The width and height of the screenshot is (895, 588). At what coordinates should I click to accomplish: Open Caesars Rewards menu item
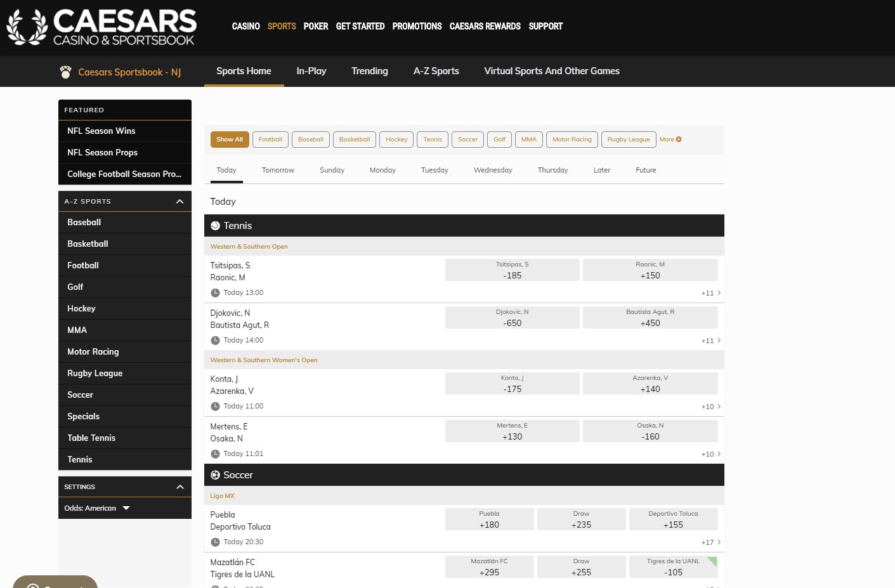coord(485,26)
